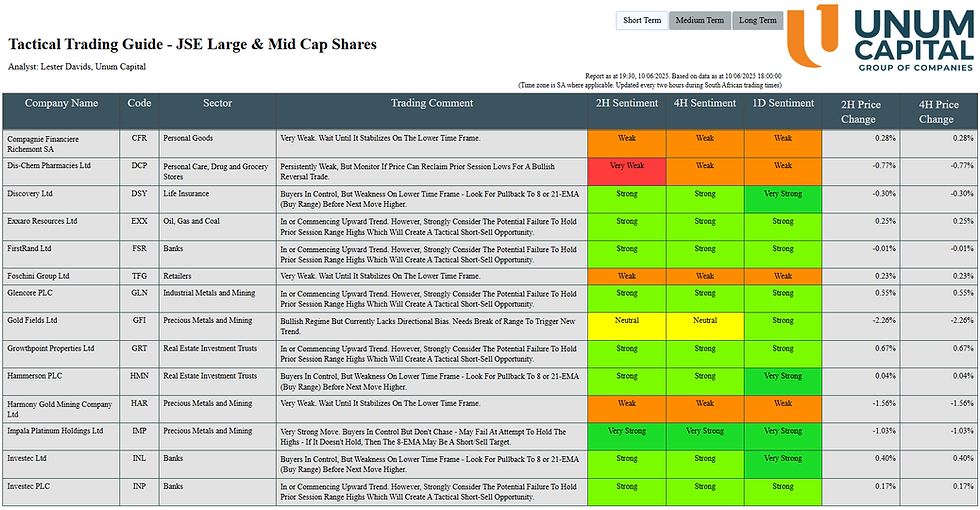Select Hammerson PLC company name
Viewport: 980px width, 510px height.
(34, 376)
